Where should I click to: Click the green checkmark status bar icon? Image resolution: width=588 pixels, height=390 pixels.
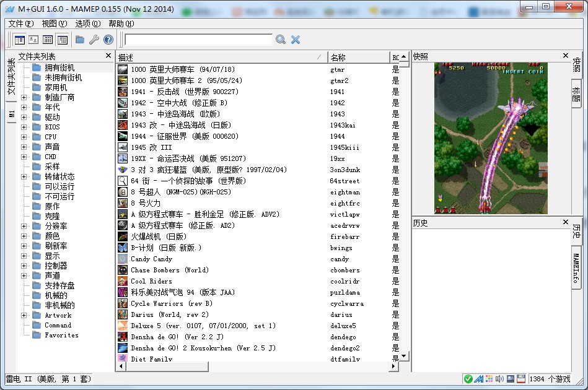point(468,379)
